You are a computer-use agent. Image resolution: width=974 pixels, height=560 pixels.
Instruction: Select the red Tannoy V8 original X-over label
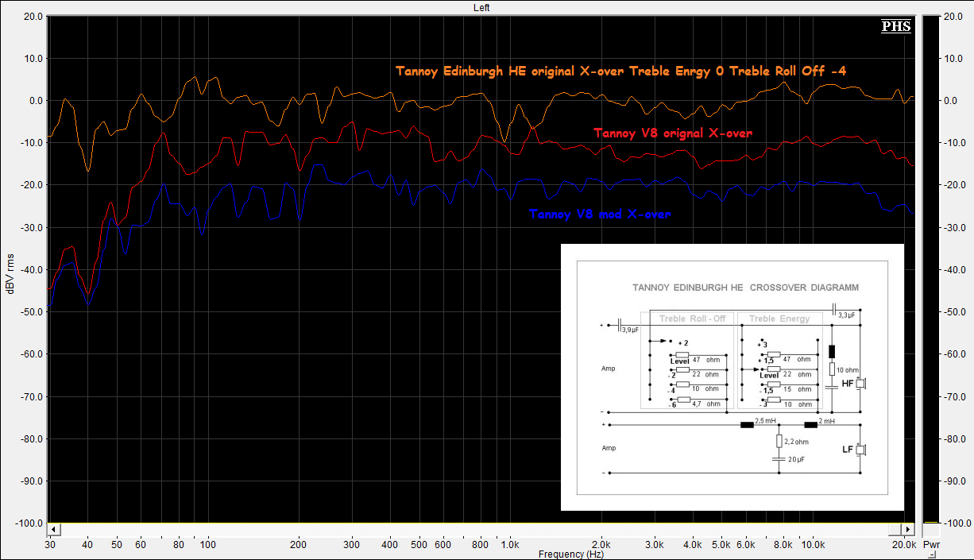point(672,133)
